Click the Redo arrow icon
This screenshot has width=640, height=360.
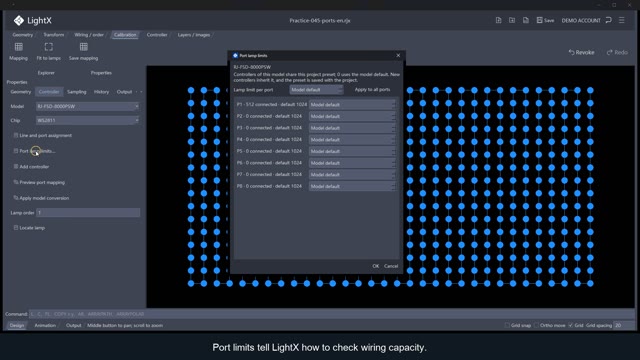tap(609, 52)
